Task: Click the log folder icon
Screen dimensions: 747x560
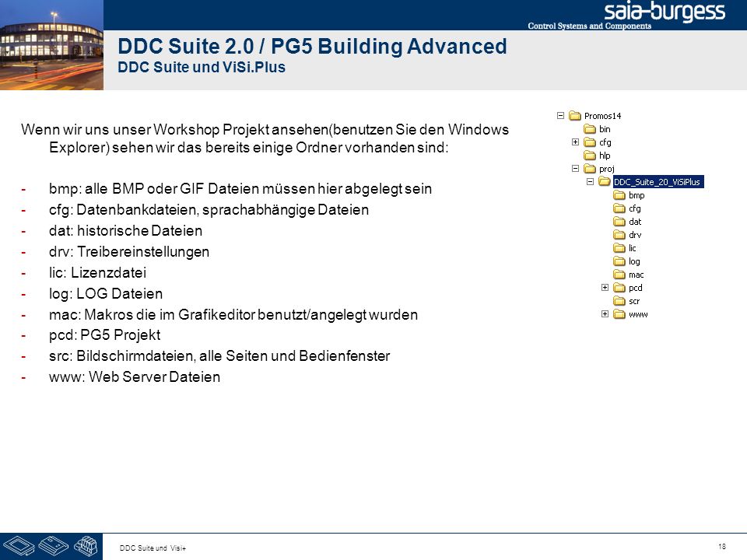Action: coord(619,261)
